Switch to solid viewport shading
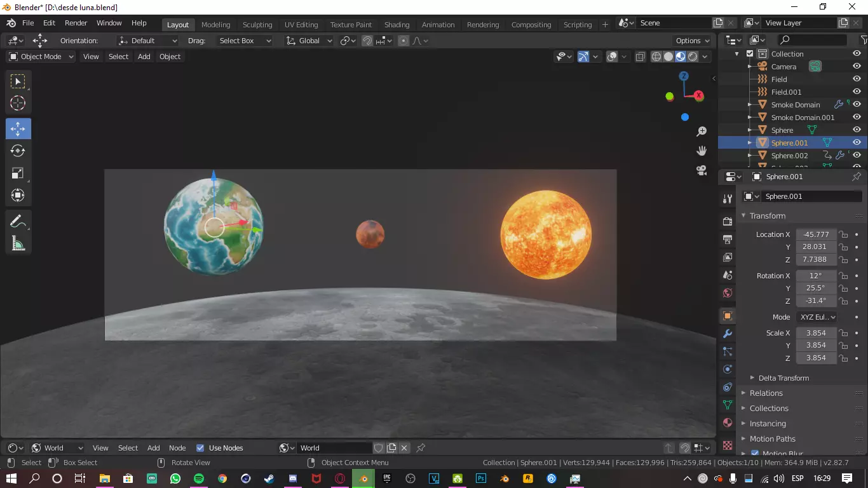Viewport: 868px width, 488px height. [x=668, y=57]
